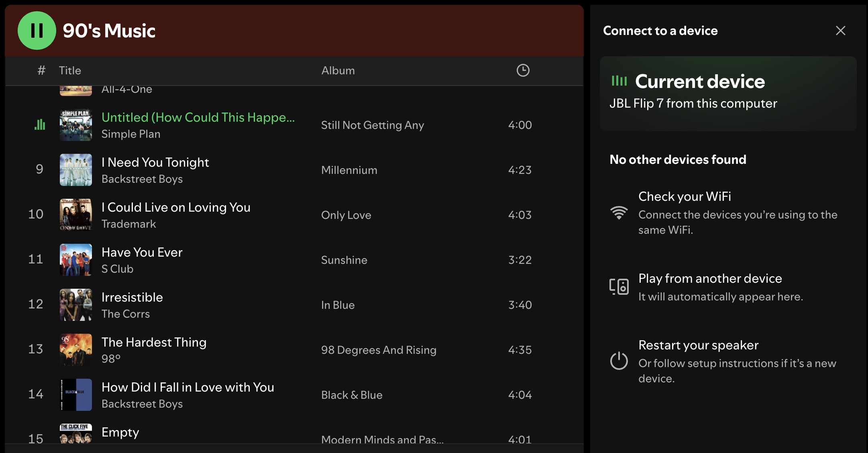The image size is (868, 453).
Task: Open the Millennium album link
Action: tap(349, 170)
